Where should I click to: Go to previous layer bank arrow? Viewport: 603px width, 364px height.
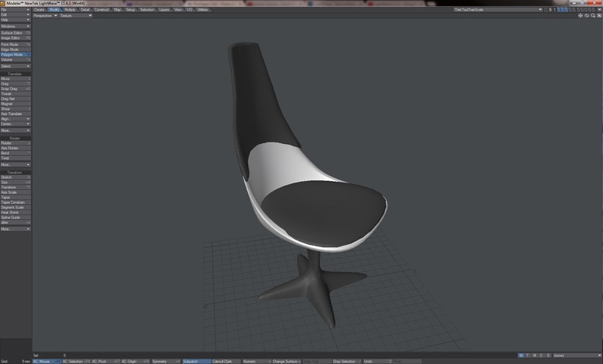tap(546, 10)
